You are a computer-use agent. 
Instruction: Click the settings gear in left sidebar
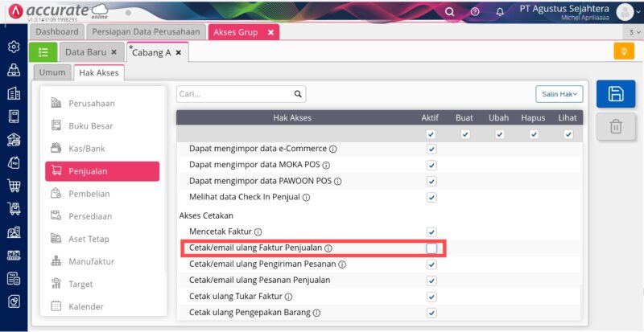[14, 47]
